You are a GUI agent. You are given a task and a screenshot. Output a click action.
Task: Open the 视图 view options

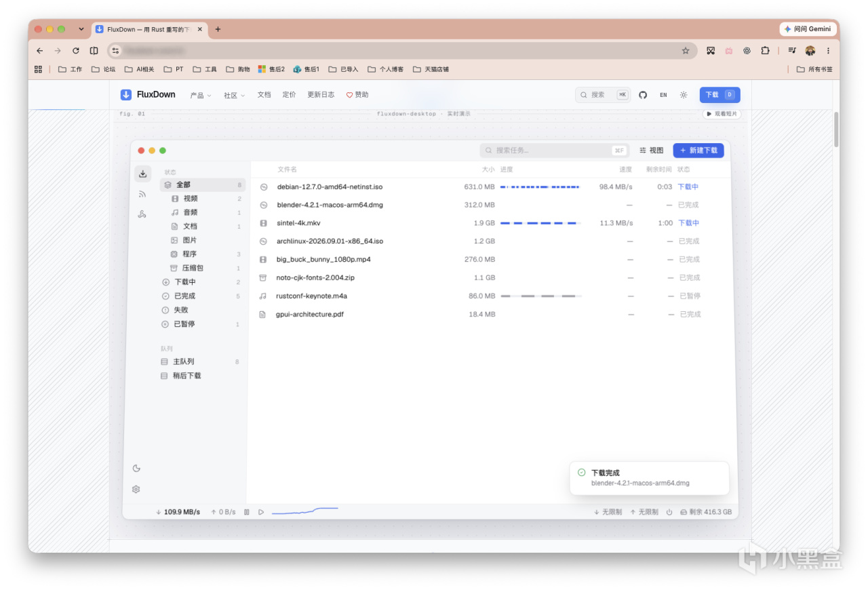pos(651,151)
